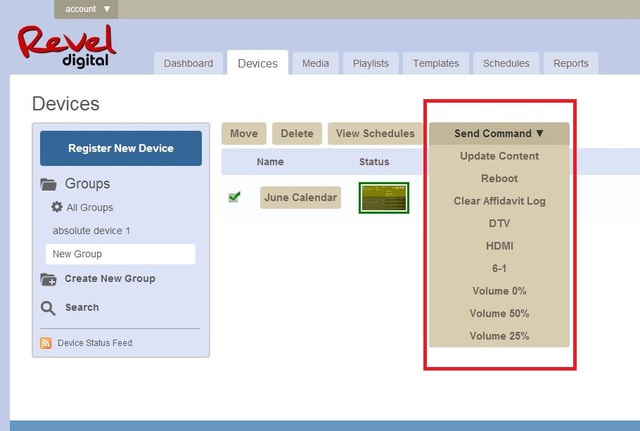Open the Templates tab
Screen dimensions: 640x431
pos(436,63)
